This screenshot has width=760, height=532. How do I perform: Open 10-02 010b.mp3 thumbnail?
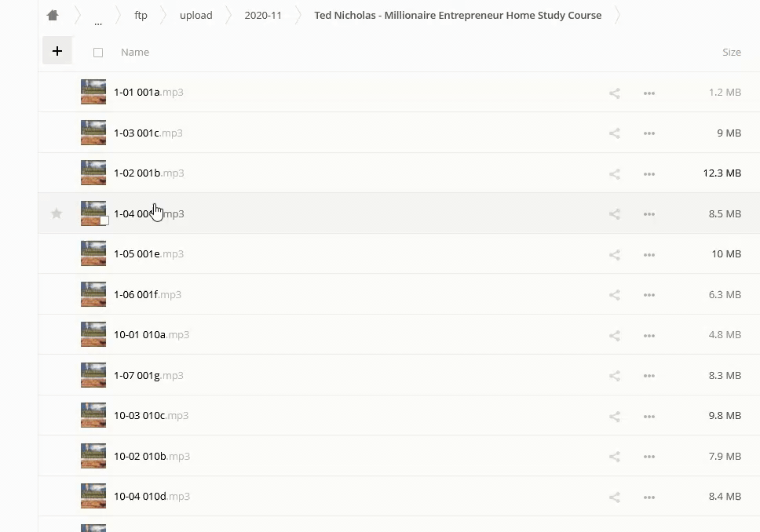pos(93,456)
